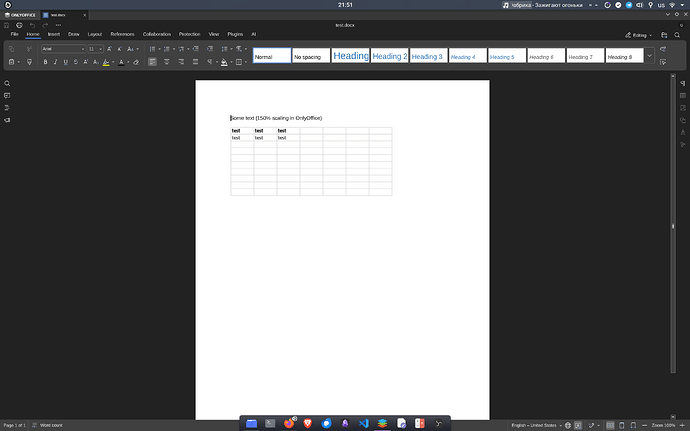Click the Fit to width icon

click(633, 425)
